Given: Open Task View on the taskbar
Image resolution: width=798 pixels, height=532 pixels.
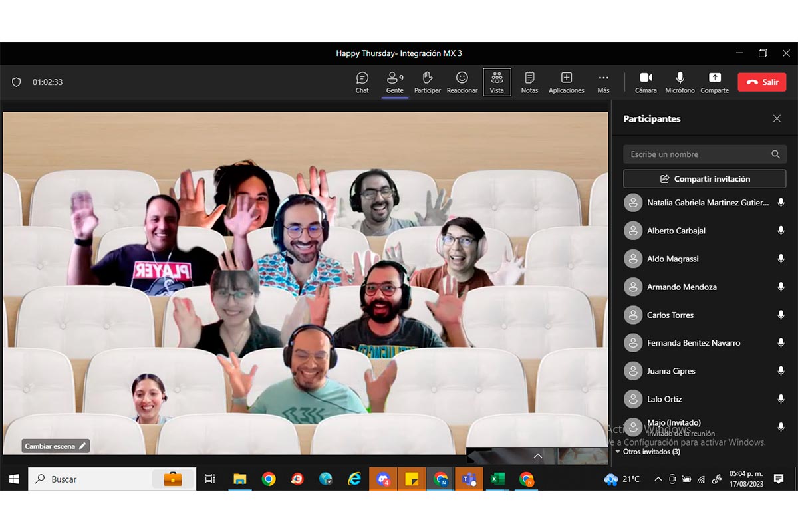Looking at the screenshot, I should [x=210, y=479].
